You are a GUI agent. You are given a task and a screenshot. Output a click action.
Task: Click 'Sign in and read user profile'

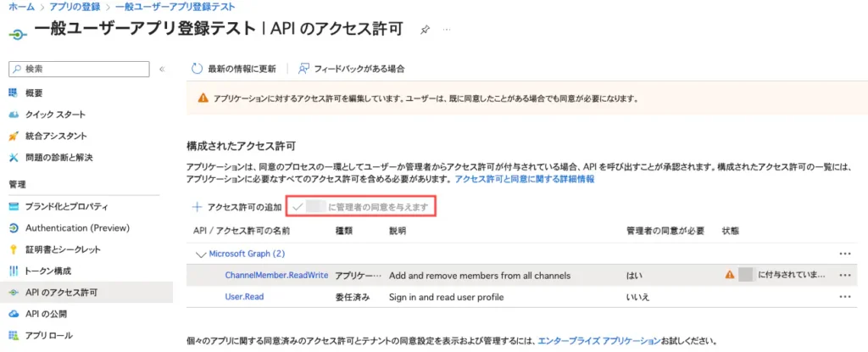click(x=447, y=297)
